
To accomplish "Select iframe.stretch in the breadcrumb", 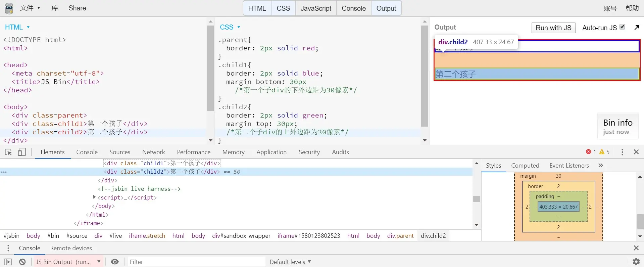I will point(147,236).
